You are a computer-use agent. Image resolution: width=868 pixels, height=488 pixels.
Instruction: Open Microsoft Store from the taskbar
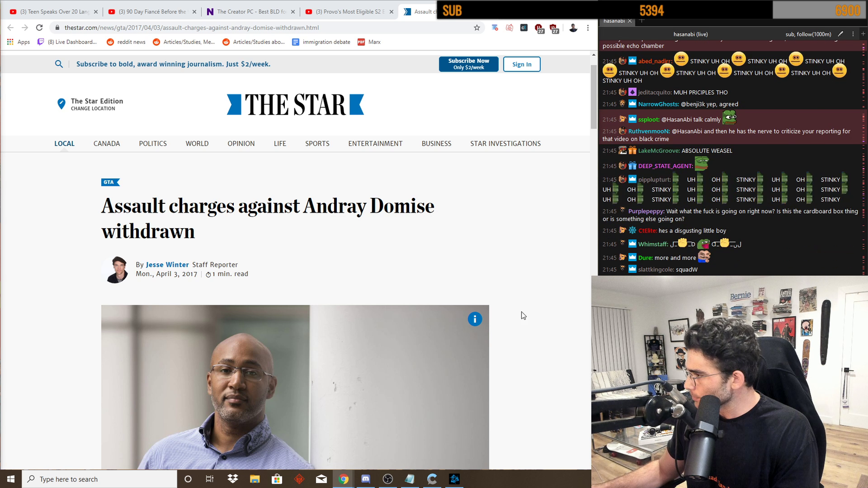(x=277, y=479)
